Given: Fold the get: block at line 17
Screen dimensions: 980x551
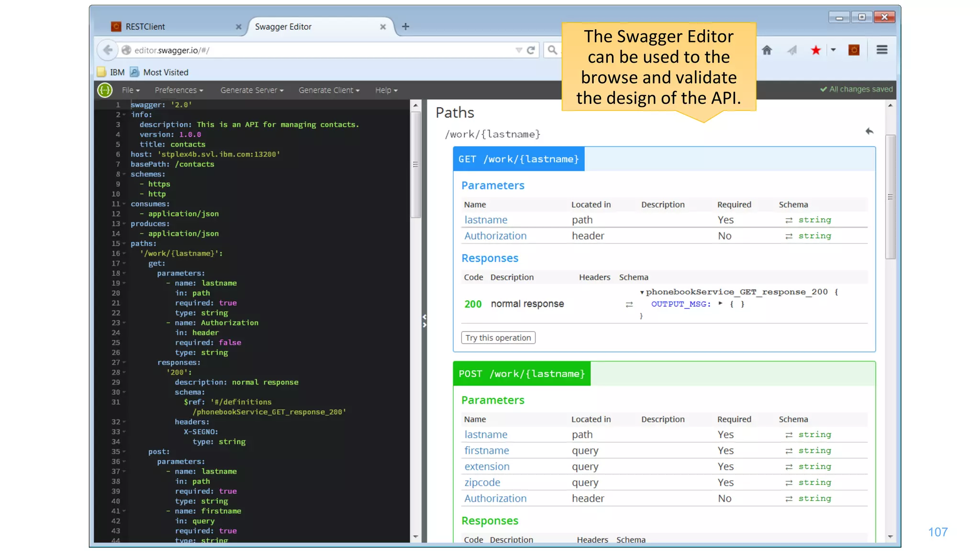Looking at the screenshot, I should tap(124, 264).
